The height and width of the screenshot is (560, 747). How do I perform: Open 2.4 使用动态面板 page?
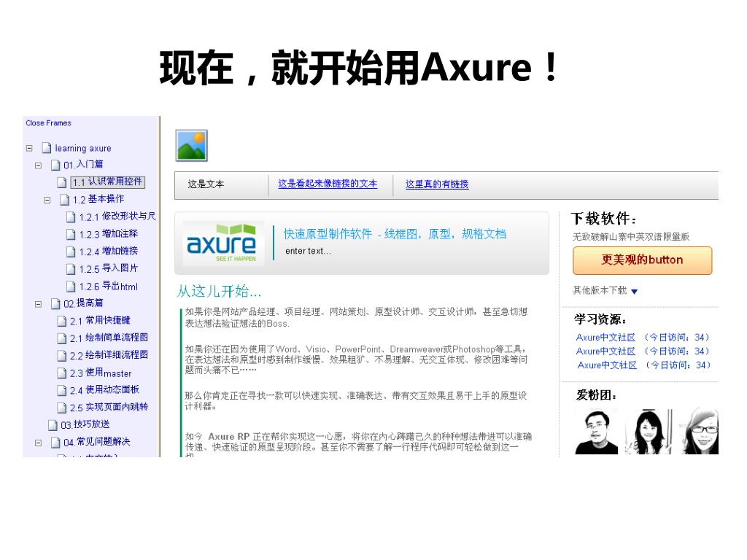coord(105,391)
